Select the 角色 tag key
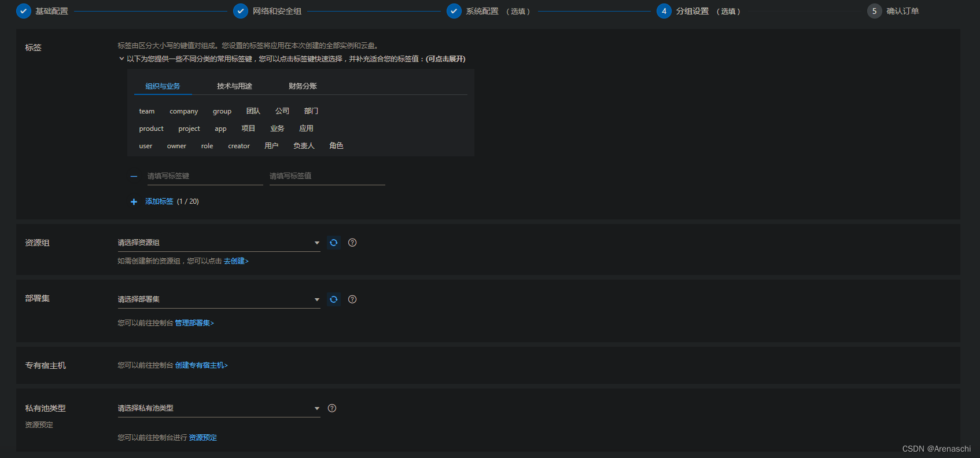This screenshot has height=458, width=980. pos(336,146)
